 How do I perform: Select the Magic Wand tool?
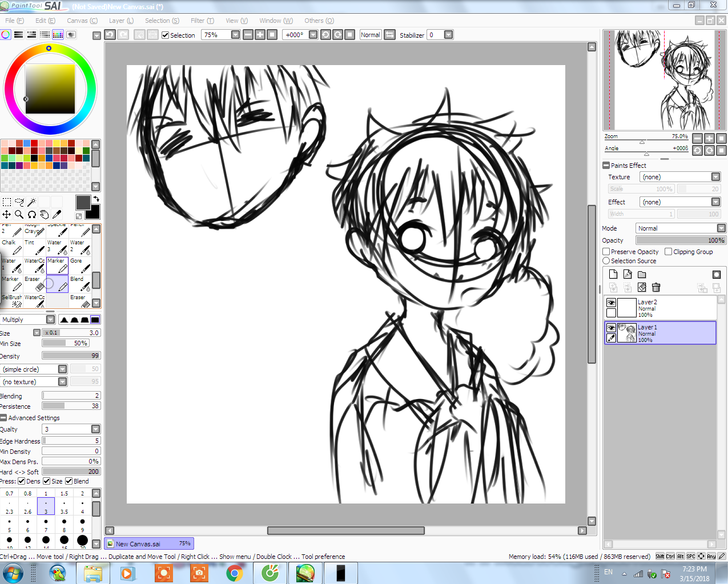32,202
